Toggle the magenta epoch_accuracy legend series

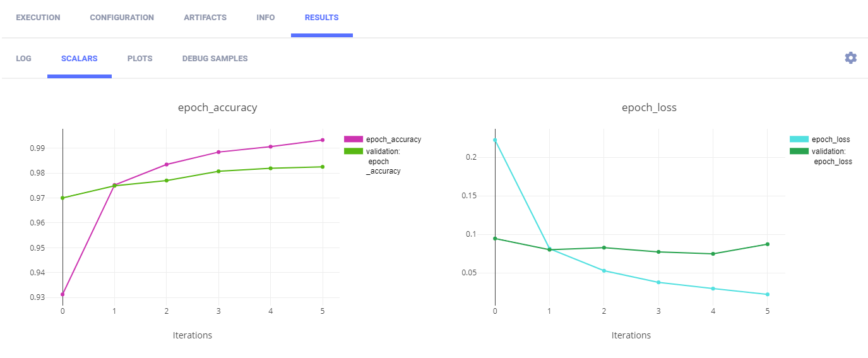[393, 140]
